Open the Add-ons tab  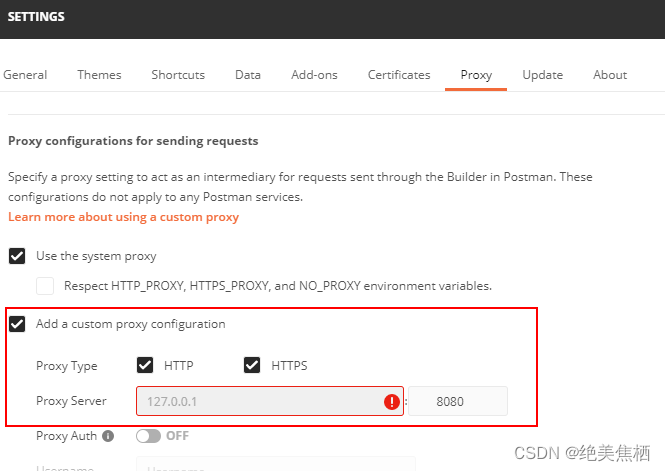point(314,75)
